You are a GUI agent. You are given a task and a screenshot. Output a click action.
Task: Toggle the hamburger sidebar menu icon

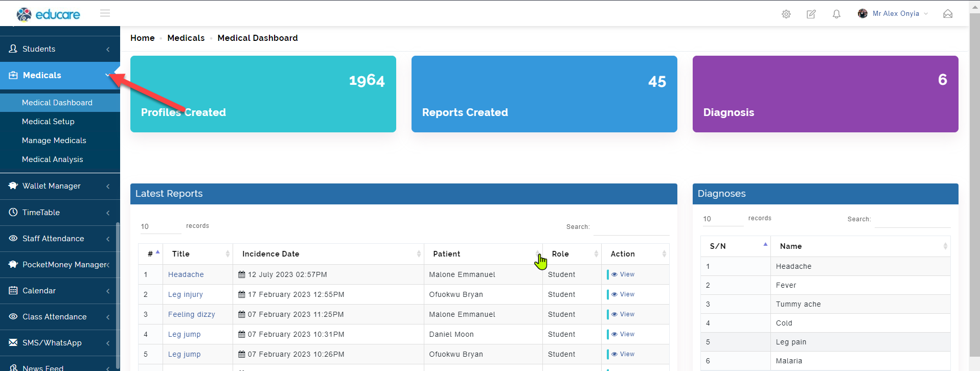(105, 13)
